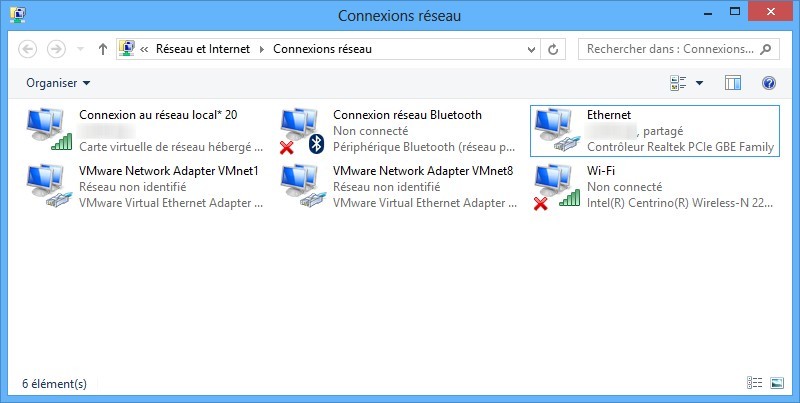Click "Intel(R) Centrino(R) Wireless-N" text
This screenshot has height=403, width=800.
click(x=680, y=203)
